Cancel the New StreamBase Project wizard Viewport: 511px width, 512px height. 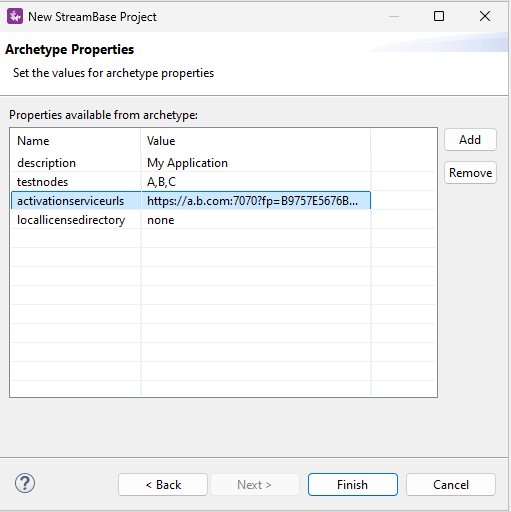click(451, 485)
